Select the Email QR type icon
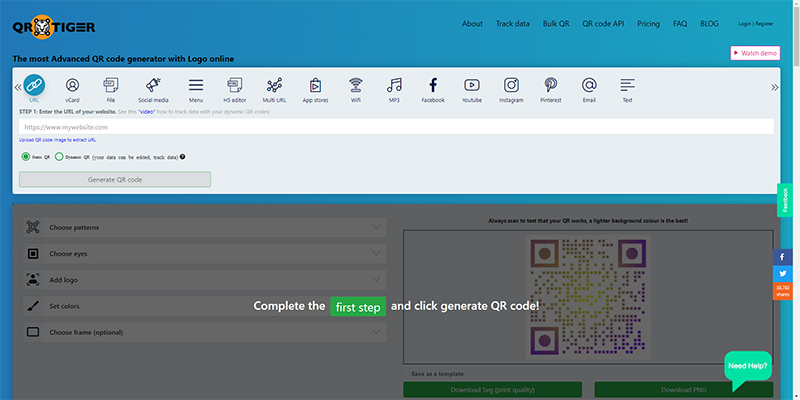The width and height of the screenshot is (800, 400). [589, 85]
